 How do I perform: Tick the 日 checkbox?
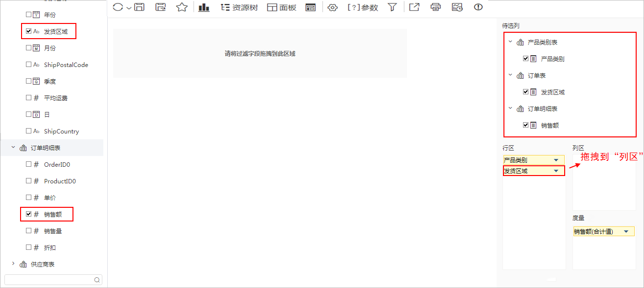coord(28,114)
